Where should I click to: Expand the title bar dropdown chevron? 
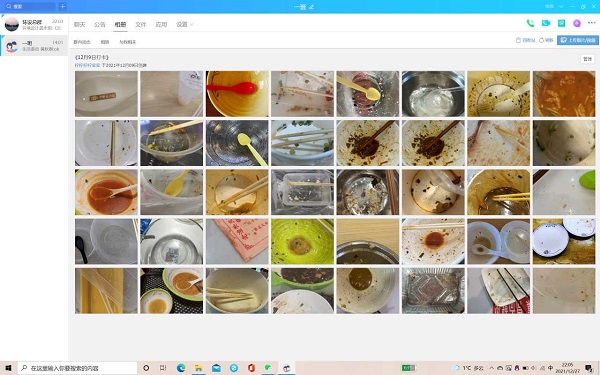[x=561, y=7]
